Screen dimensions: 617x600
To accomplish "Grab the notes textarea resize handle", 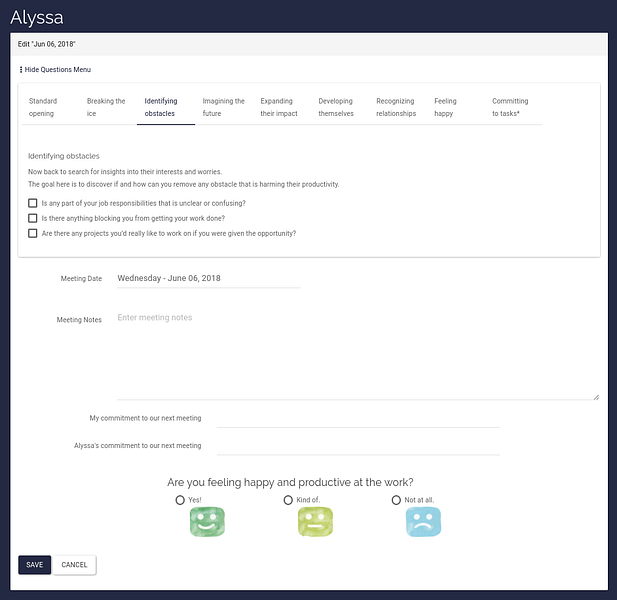I will 596,397.
